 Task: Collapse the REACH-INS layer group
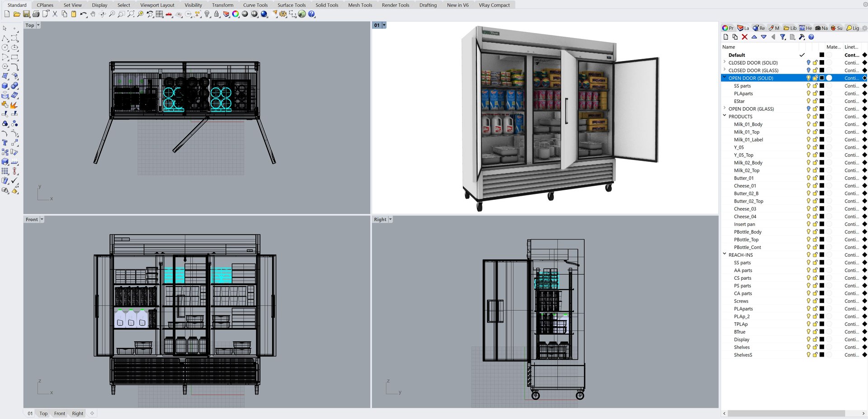[725, 254]
